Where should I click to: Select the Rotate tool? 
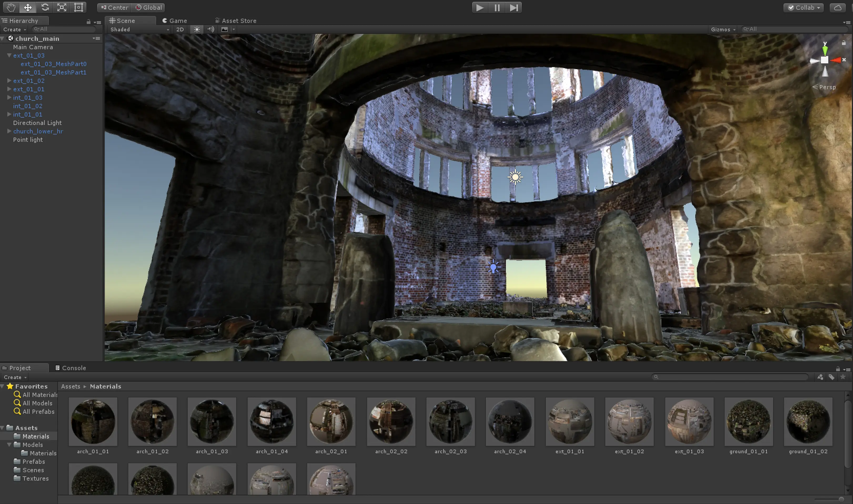tap(45, 7)
